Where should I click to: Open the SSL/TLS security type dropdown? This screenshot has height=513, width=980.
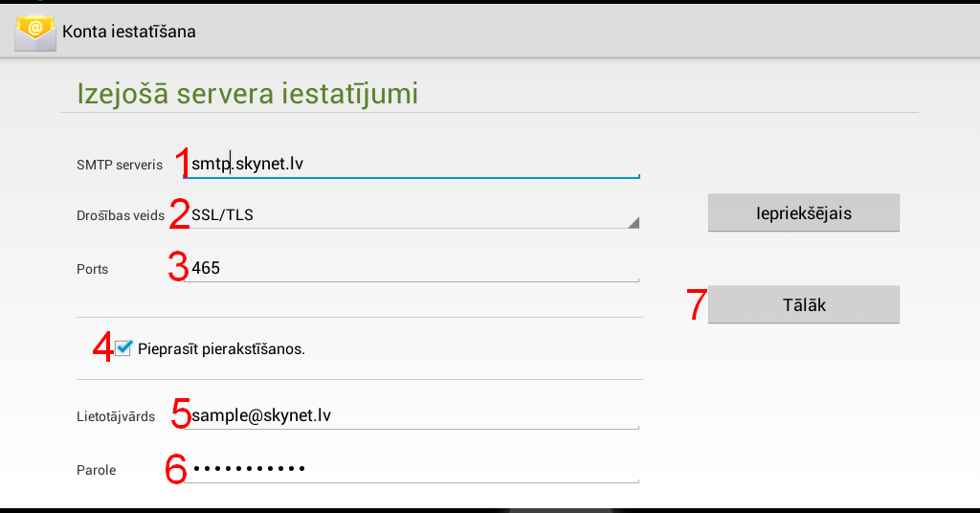click(x=412, y=215)
